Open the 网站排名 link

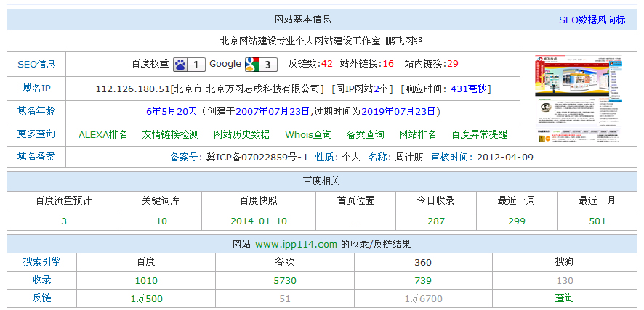(x=418, y=134)
